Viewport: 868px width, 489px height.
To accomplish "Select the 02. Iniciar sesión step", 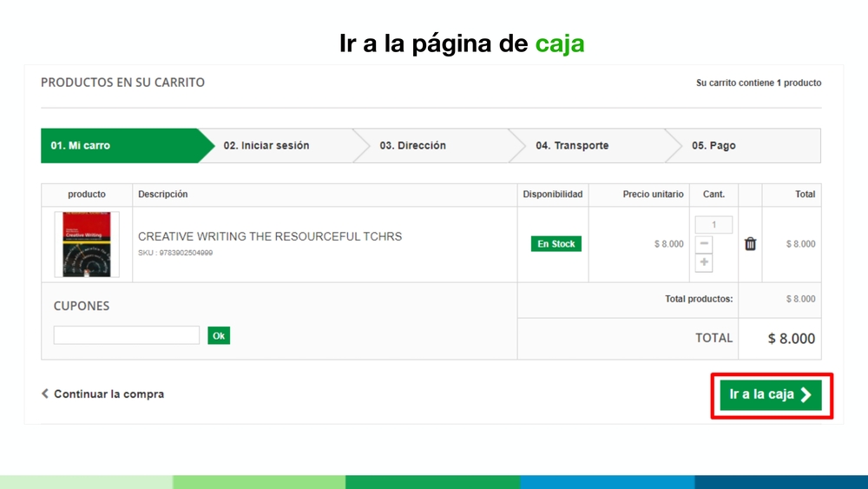I will pyautogui.click(x=283, y=146).
